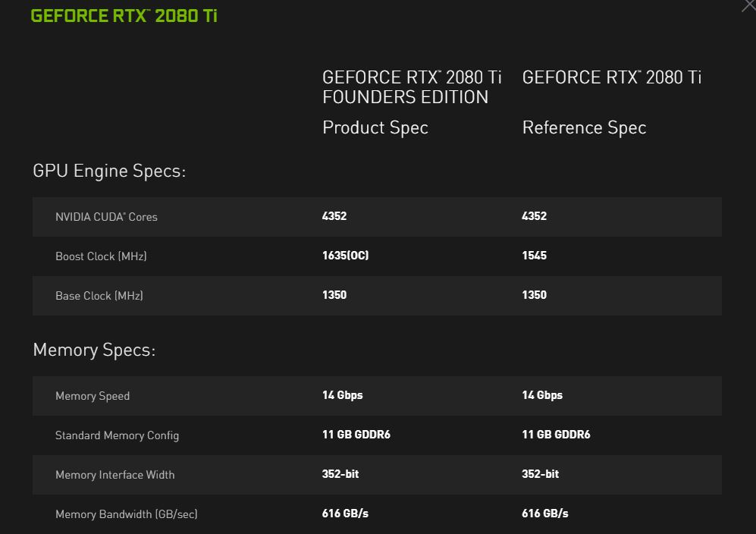
Task: Click the Base Clock (MHz) row label
Action: point(99,296)
